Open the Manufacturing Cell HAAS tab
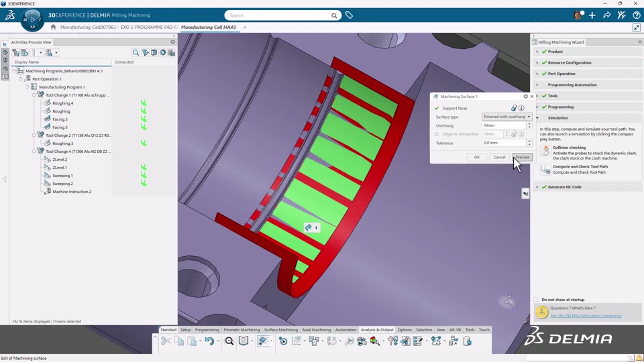 [x=209, y=27]
